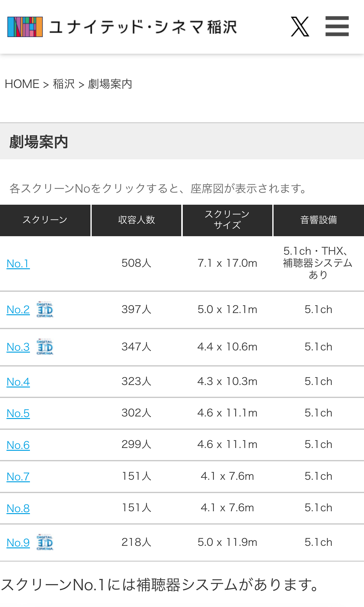Click the 3D Digital Cinema icon beside No.2

(x=45, y=309)
